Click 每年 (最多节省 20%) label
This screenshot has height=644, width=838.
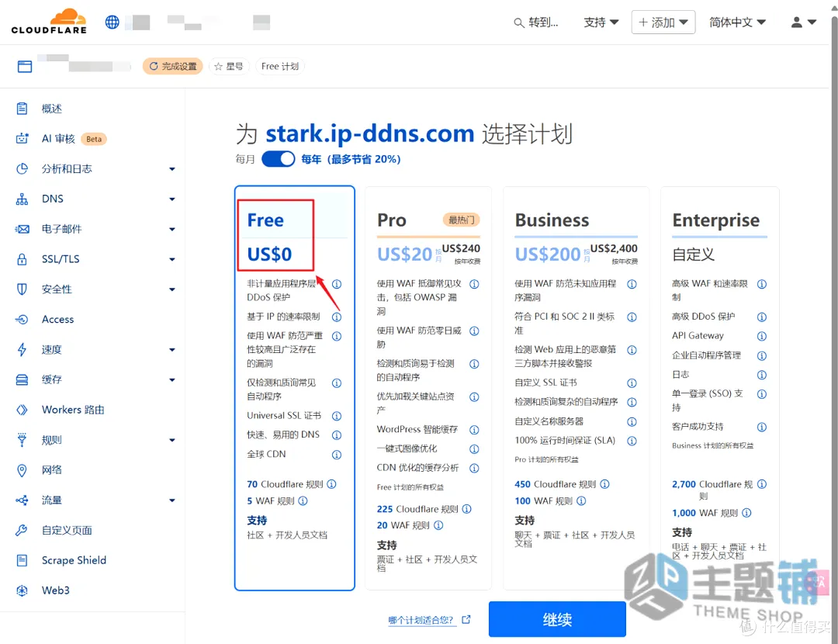351,159
